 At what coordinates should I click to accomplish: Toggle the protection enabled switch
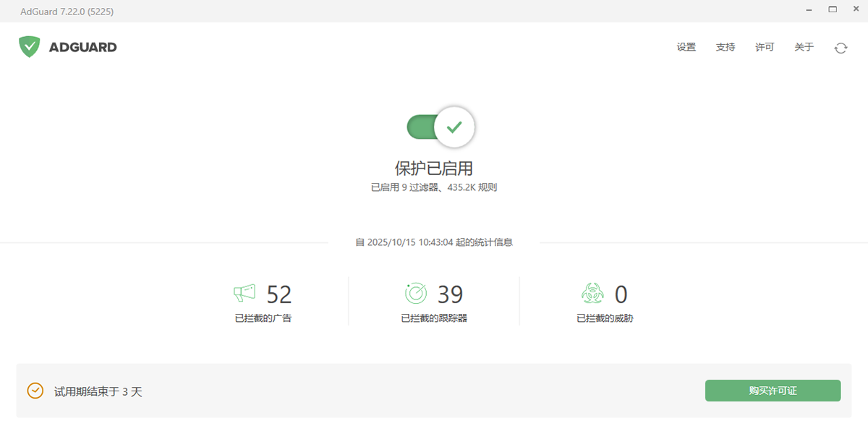pos(440,127)
